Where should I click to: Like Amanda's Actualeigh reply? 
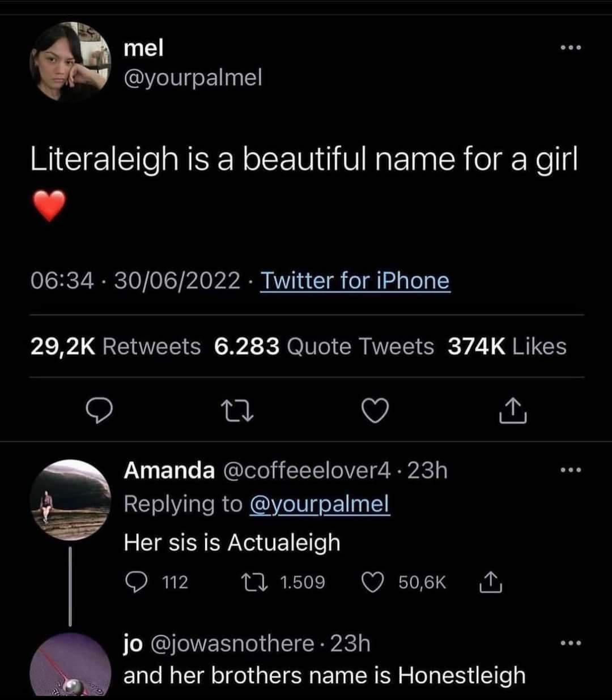(x=372, y=582)
